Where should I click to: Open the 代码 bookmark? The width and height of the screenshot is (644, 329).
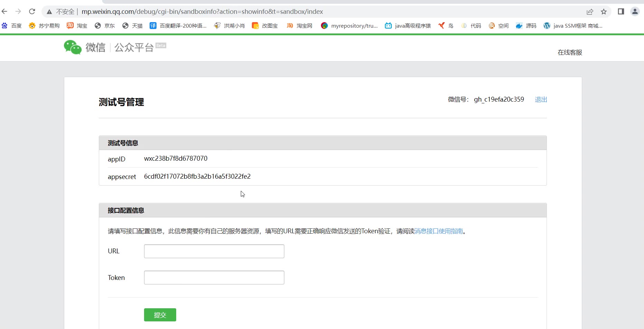click(471, 26)
